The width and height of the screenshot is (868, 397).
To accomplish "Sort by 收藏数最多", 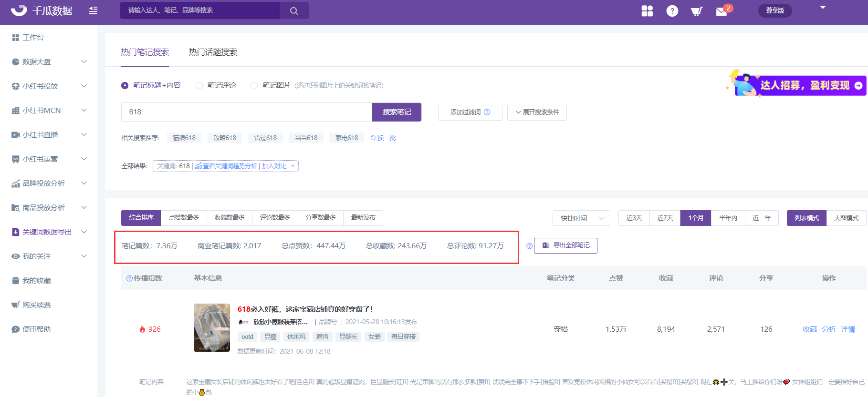I will 230,218.
